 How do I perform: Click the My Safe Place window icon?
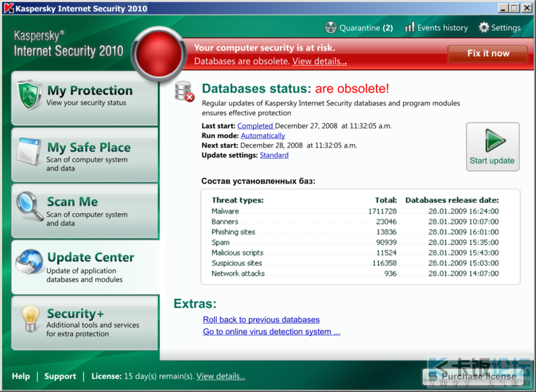point(29,151)
